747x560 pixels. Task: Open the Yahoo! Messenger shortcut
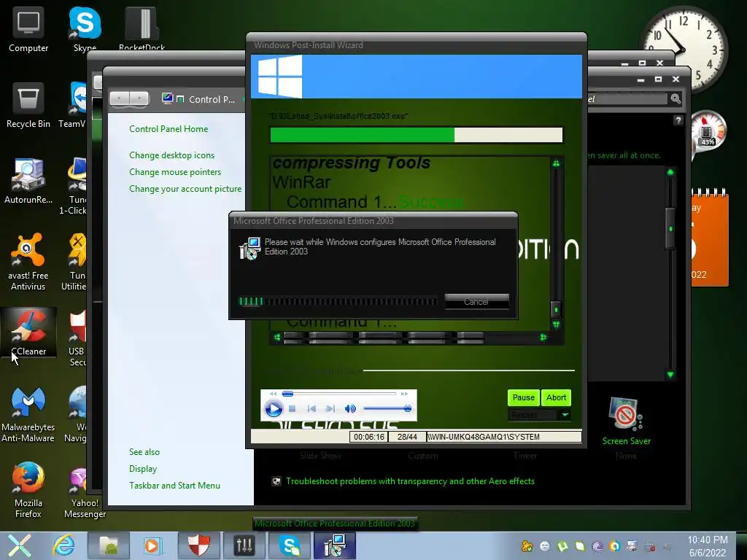85,490
